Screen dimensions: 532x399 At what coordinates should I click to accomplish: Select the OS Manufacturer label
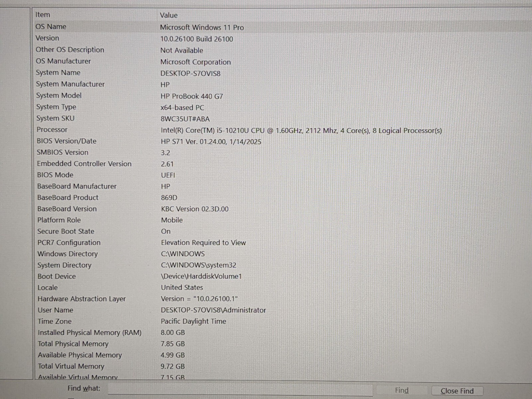63,61
